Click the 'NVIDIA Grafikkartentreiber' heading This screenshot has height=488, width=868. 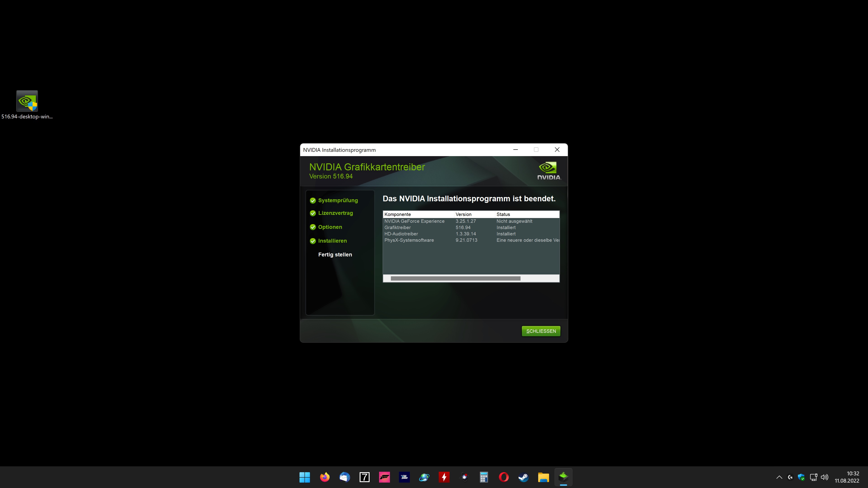click(367, 167)
